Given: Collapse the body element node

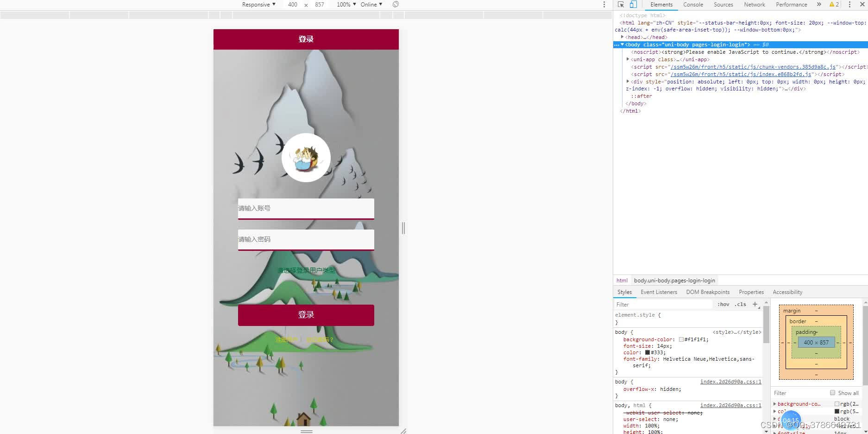Looking at the screenshot, I should 623,45.
